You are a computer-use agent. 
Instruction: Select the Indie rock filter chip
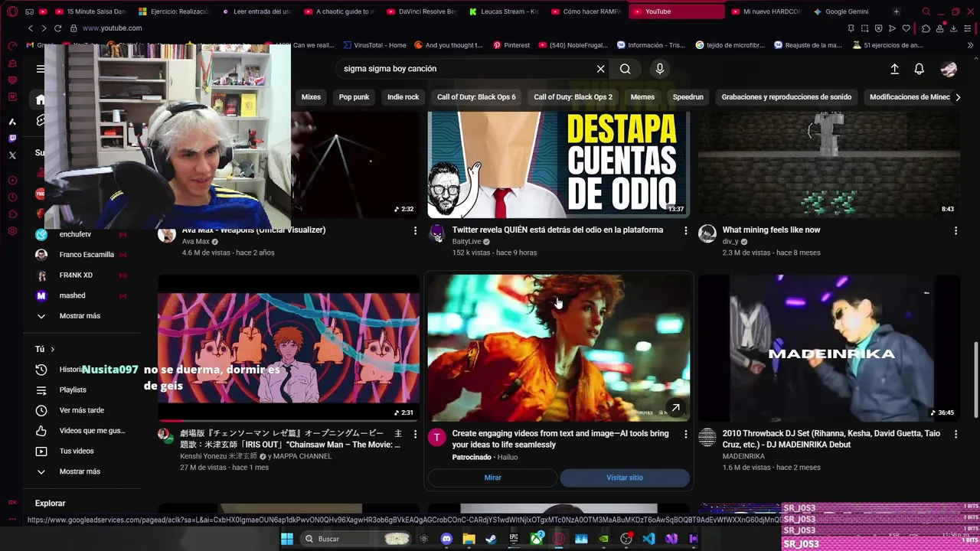(403, 97)
